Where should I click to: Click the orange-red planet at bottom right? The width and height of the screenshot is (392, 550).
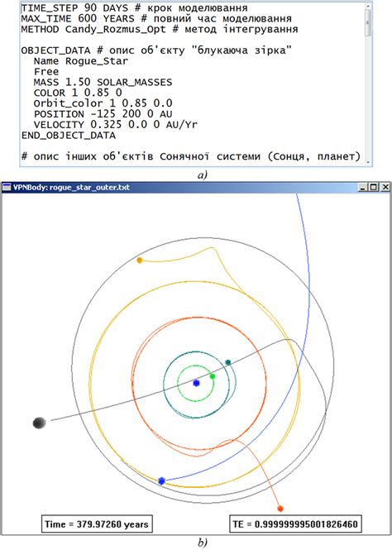280,509
